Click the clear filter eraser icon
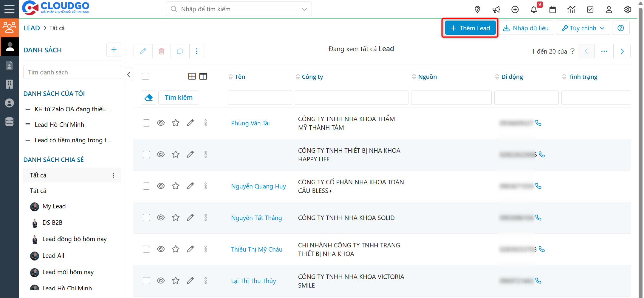The width and height of the screenshot is (644, 298). pos(148,98)
